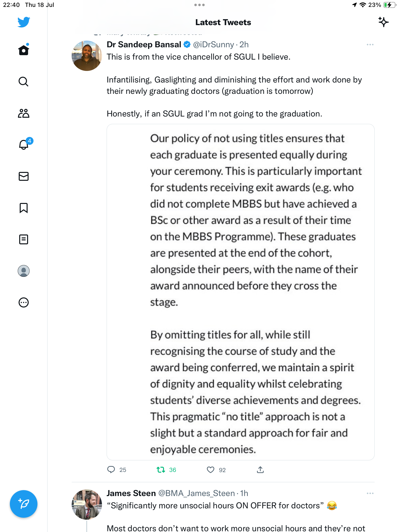This screenshot has width=399, height=532.
Task: Open the @BMA_James_Steen profile link
Action: [x=197, y=493]
